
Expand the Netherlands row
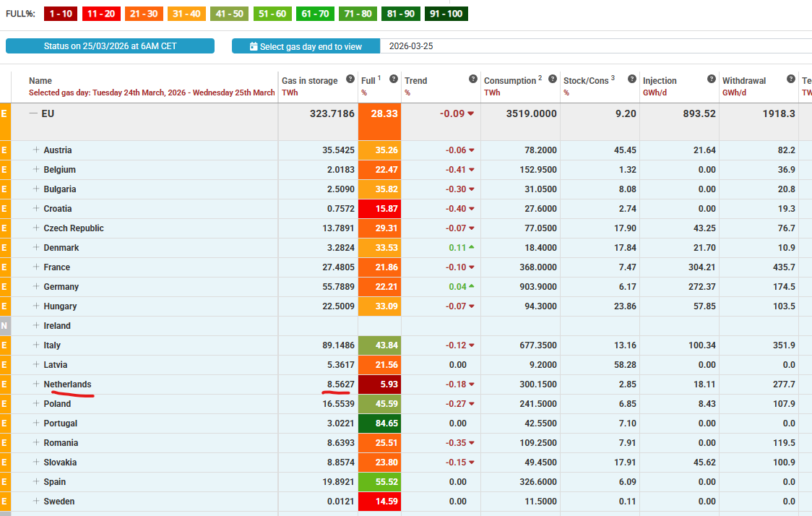[x=36, y=384]
